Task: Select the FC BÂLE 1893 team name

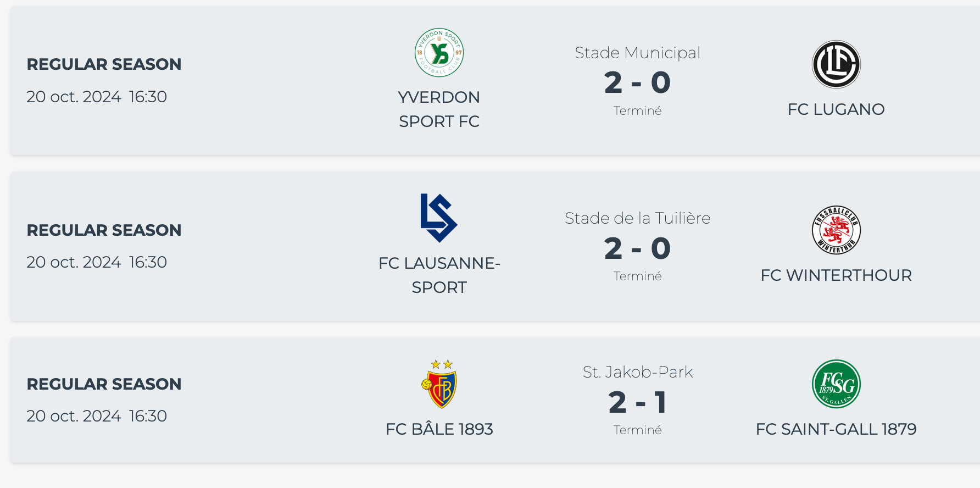Action: tap(439, 429)
